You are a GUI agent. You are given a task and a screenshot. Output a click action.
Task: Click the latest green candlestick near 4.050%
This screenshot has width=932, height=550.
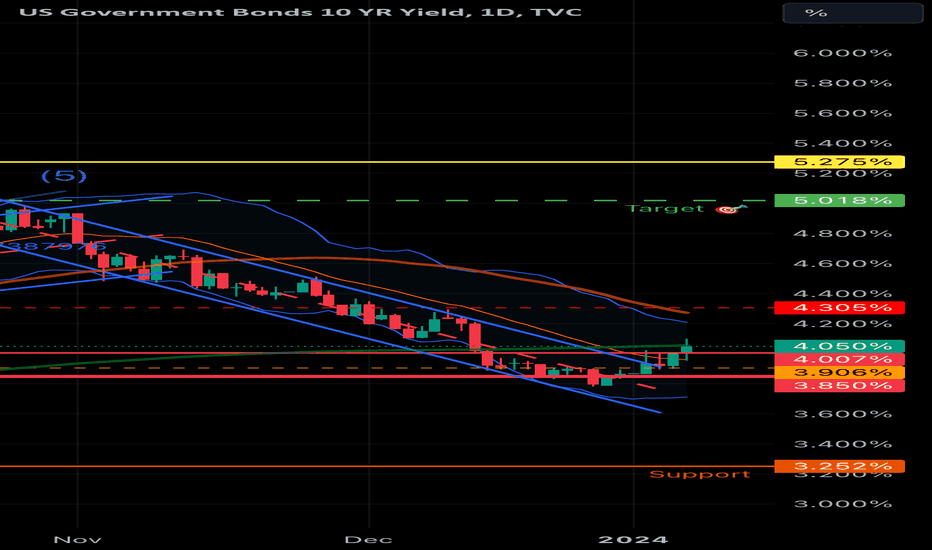tap(686, 350)
